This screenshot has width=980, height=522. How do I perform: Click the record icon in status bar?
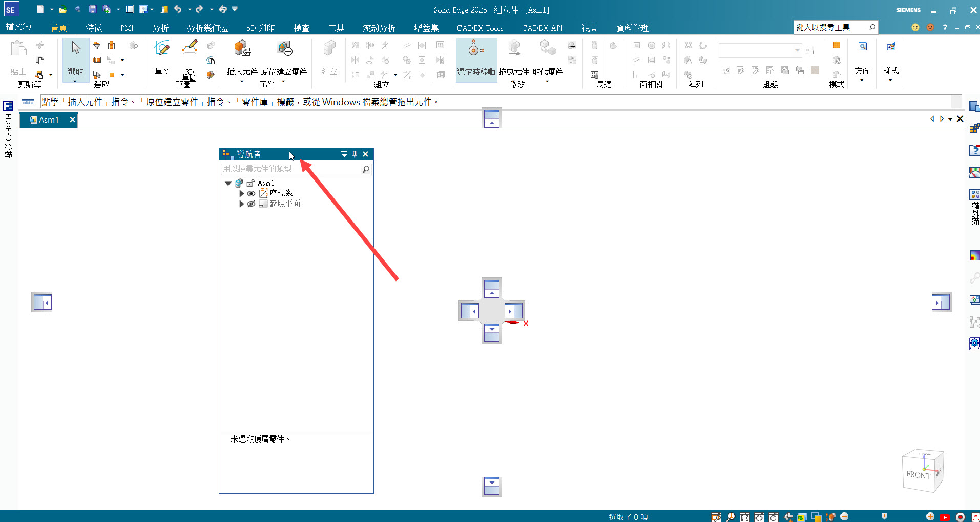961,517
